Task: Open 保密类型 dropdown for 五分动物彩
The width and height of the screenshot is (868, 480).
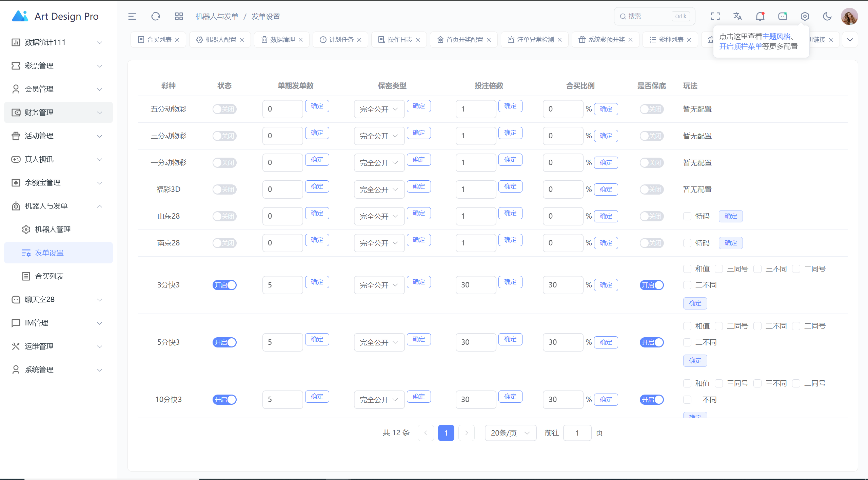Action: tap(379, 109)
